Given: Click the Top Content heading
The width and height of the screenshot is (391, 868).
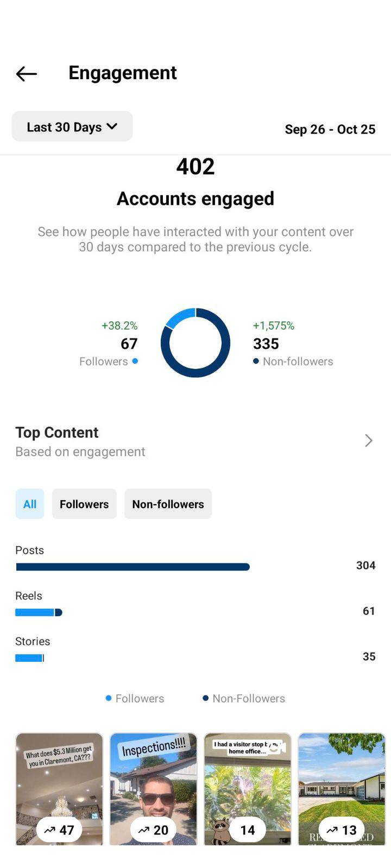Looking at the screenshot, I should pyautogui.click(x=57, y=432).
